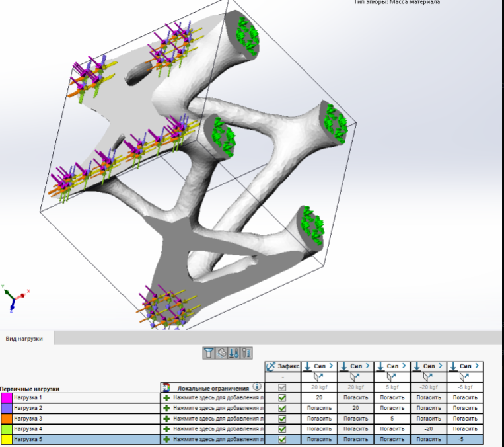The height and width of the screenshot is (447, 504).
Task: Select the highlighted Нагрузка 5 row label
Action: pos(28,439)
